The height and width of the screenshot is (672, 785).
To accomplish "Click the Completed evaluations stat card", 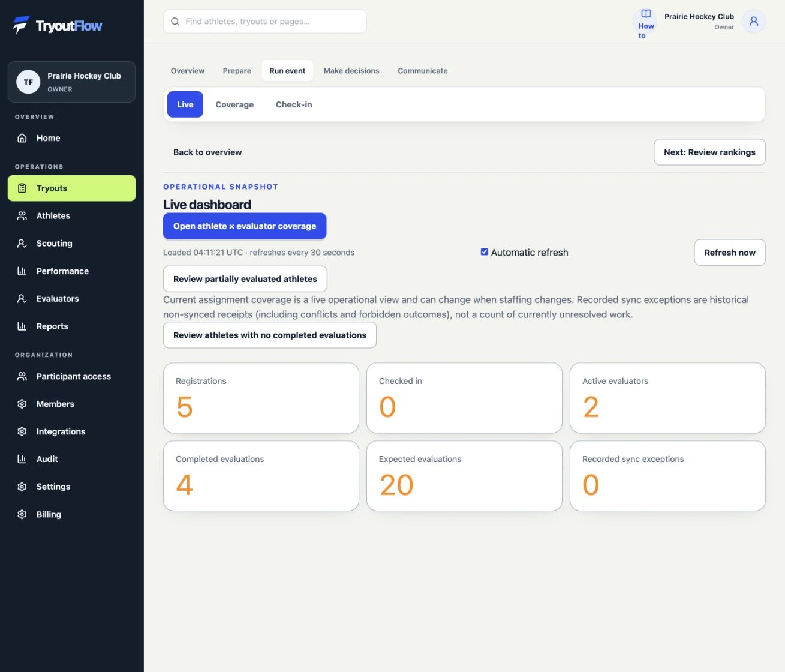I will click(261, 476).
